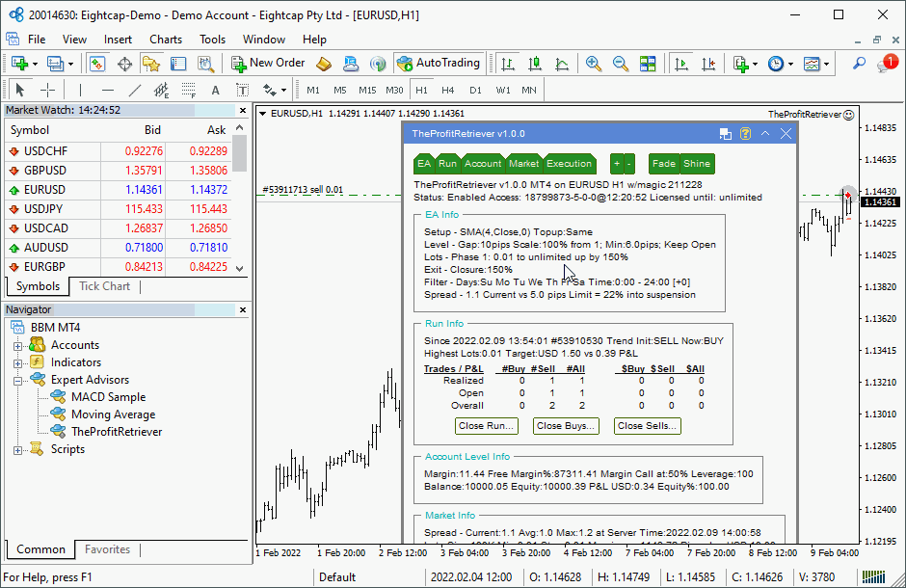
Task: Open the notifications alert bubble icon
Action: pos(887,64)
